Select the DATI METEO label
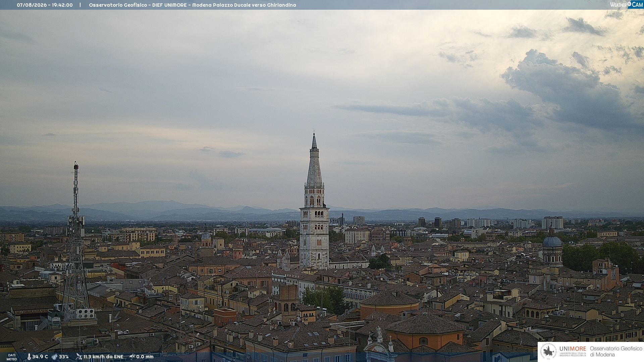The width and height of the screenshot is (644, 362). (12, 357)
